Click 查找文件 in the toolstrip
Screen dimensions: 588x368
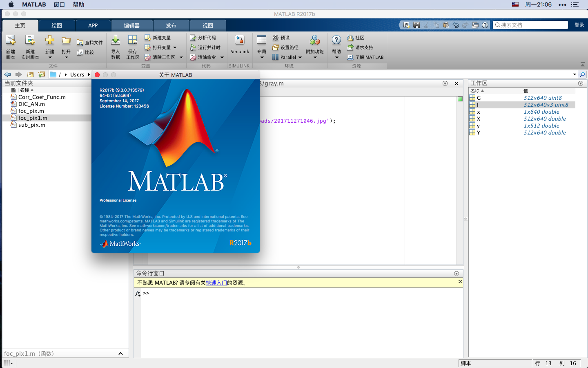click(x=90, y=43)
